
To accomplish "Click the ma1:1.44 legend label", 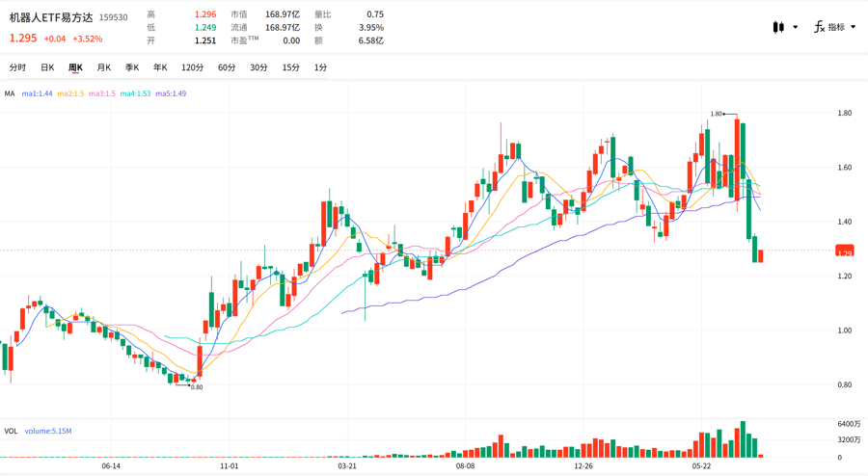I will (37, 94).
